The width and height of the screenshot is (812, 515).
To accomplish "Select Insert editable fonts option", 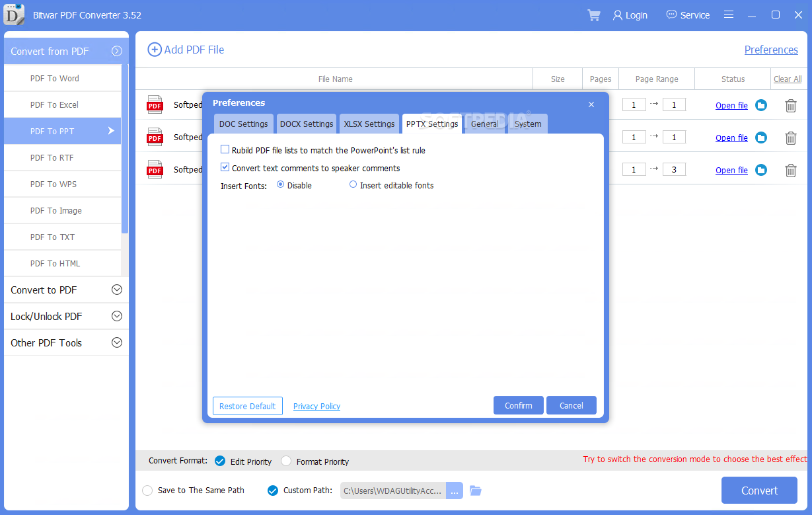I will 353,185.
